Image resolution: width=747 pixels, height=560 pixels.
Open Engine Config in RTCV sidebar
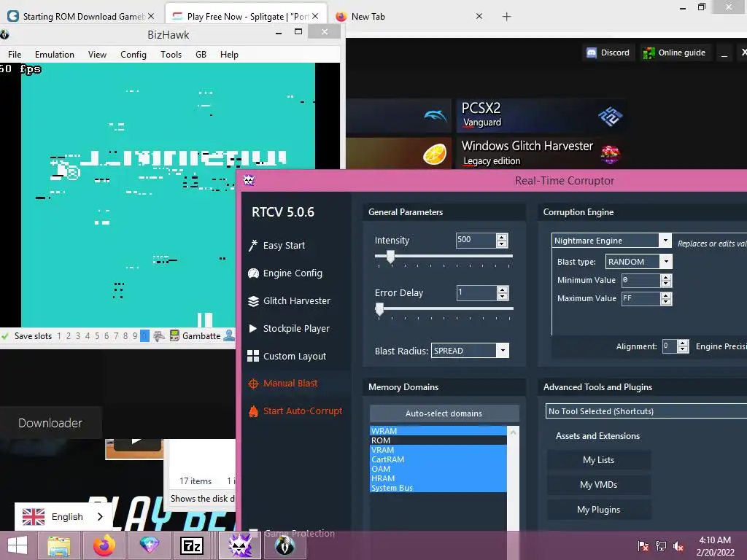(x=285, y=273)
